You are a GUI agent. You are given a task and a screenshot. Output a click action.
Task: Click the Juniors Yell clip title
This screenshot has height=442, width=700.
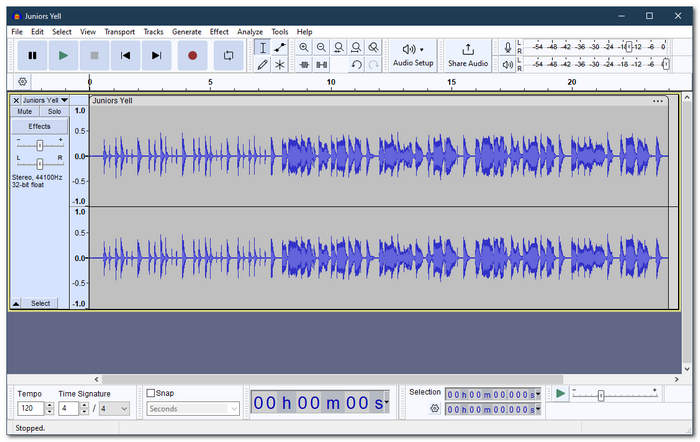pos(112,100)
